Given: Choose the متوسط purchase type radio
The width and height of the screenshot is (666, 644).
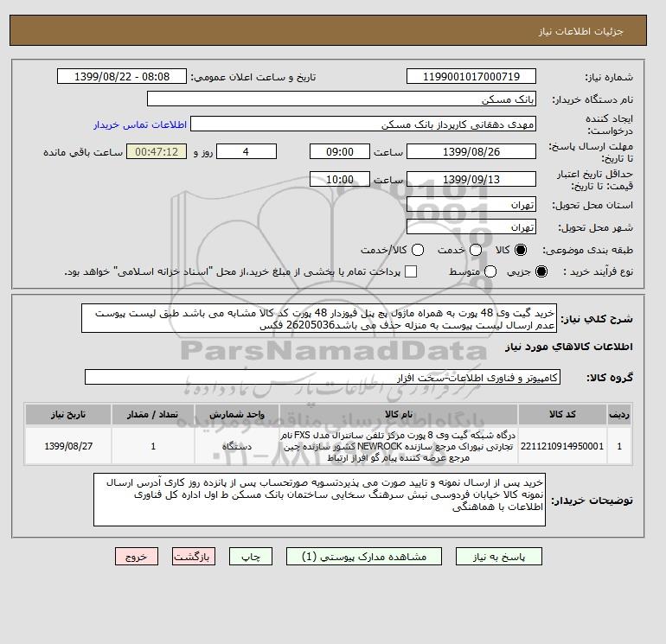Looking at the screenshot, I should pyautogui.click(x=490, y=271).
